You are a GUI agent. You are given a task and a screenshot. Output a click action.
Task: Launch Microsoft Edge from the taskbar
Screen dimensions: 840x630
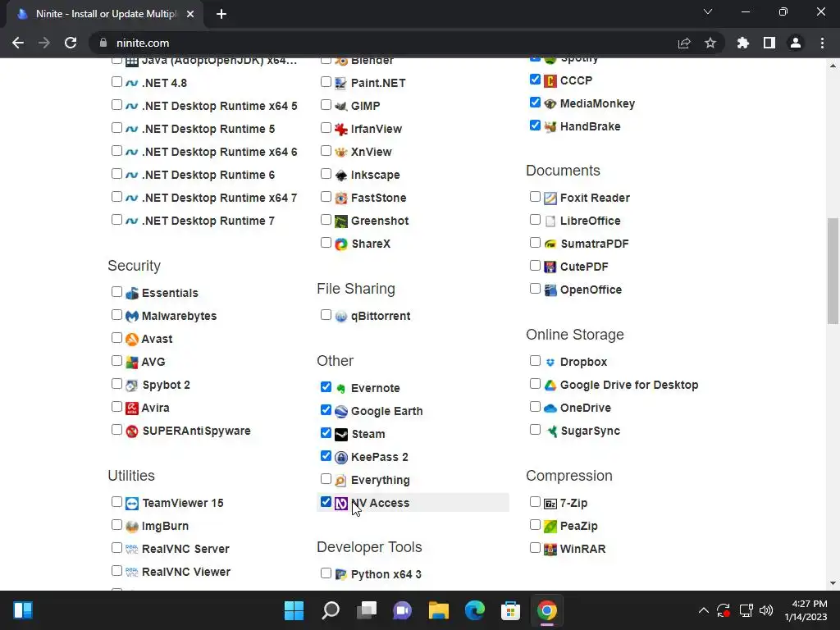pos(475,610)
